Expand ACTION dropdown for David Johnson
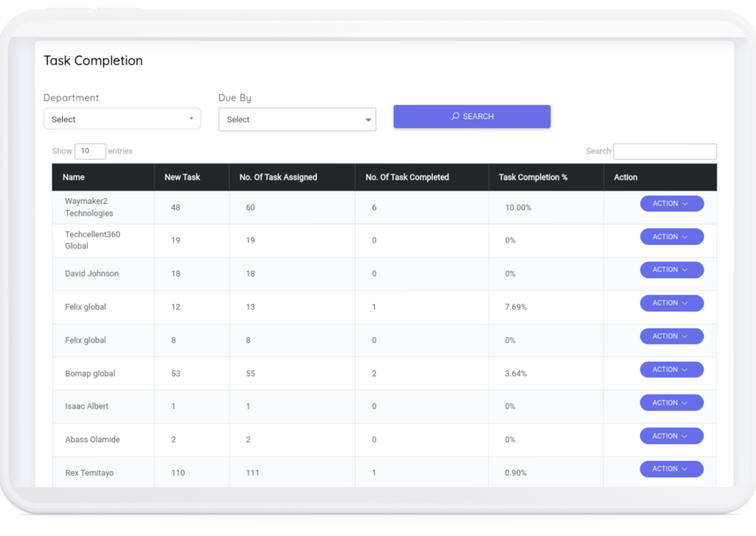The width and height of the screenshot is (756, 536). (x=672, y=270)
